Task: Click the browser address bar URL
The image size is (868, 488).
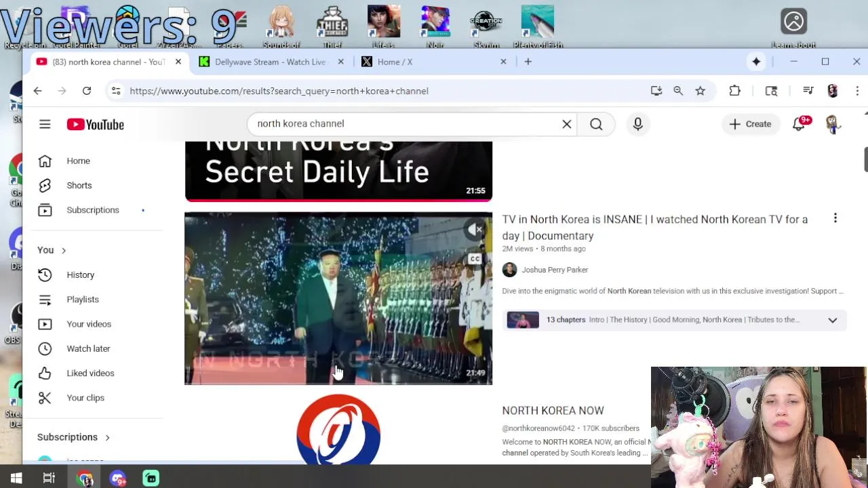Action: point(279,91)
